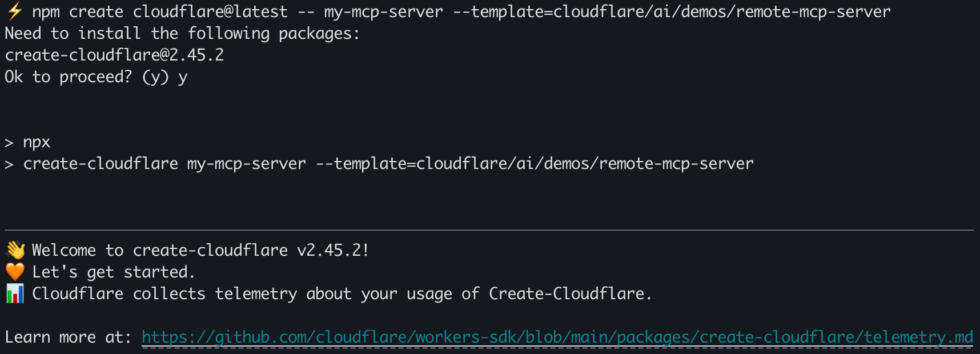
Task: Click the typed 'y' answer after the prompt
Action: click(x=183, y=78)
